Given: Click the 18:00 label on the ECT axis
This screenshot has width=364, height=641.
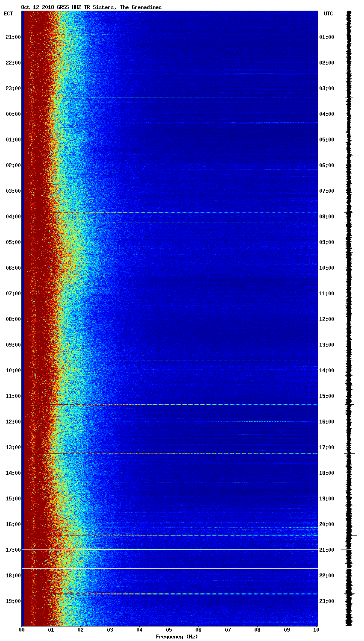Looking at the screenshot, I should click(13, 576).
